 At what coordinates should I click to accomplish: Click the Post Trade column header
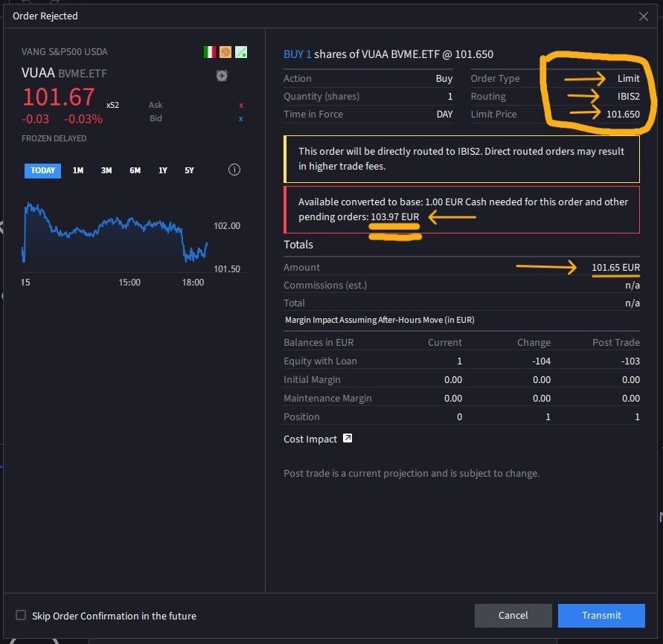click(x=616, y=342)
